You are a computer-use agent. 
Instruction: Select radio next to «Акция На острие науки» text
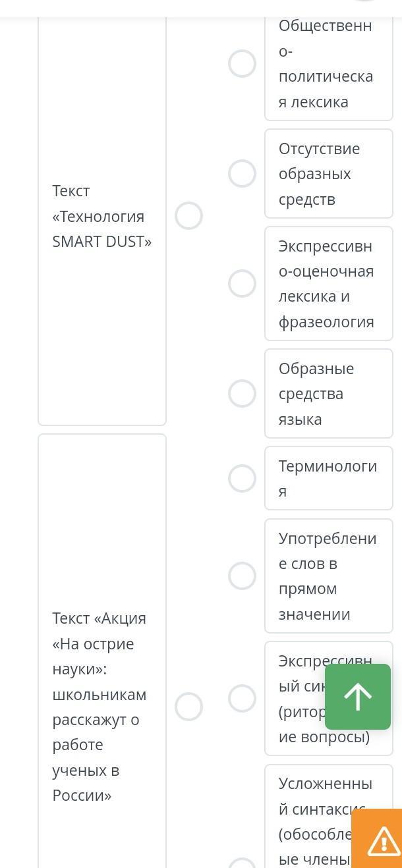[188, 707]
